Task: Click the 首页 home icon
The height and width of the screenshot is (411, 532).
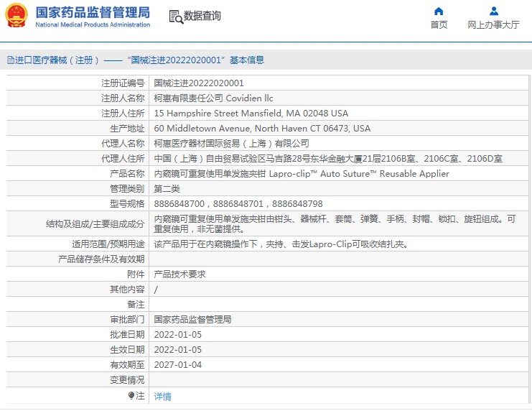Action: (x=439, y=11)
